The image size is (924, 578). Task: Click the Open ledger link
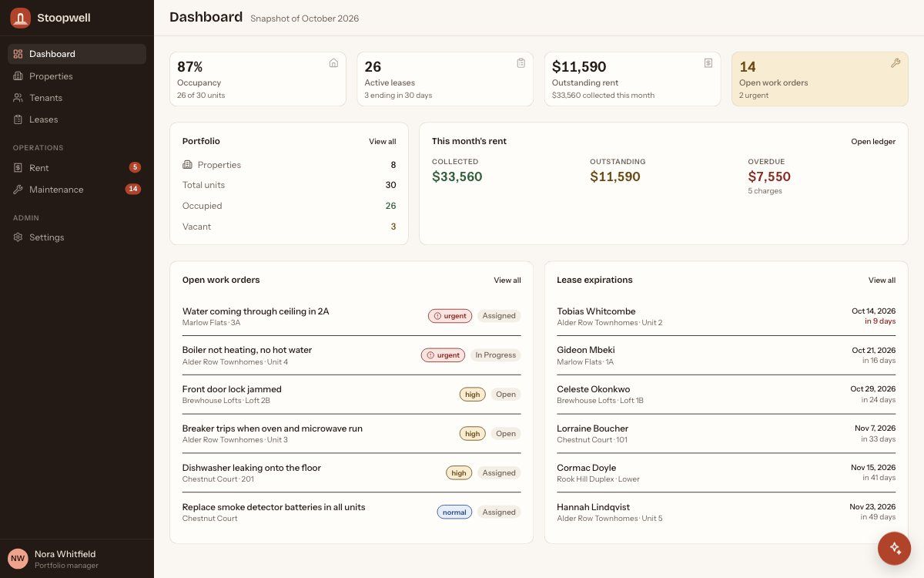873,142
